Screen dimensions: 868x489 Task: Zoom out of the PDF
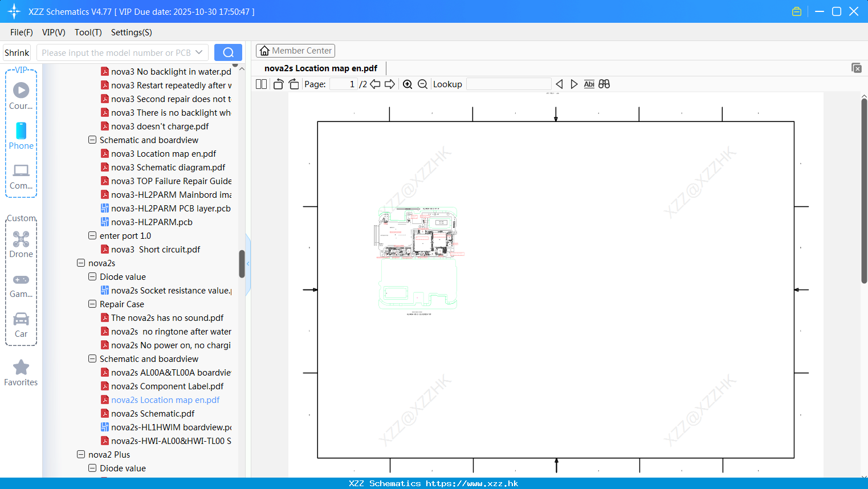click(422, 84)
